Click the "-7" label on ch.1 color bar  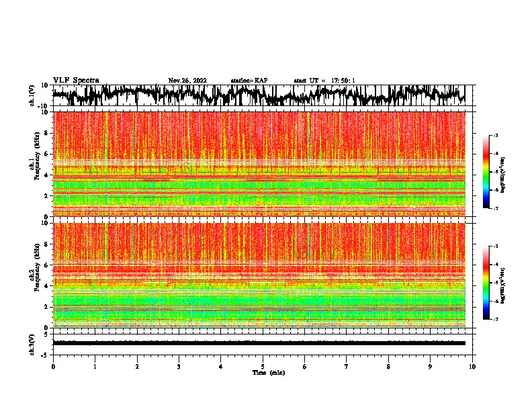[x=495, y=208]
